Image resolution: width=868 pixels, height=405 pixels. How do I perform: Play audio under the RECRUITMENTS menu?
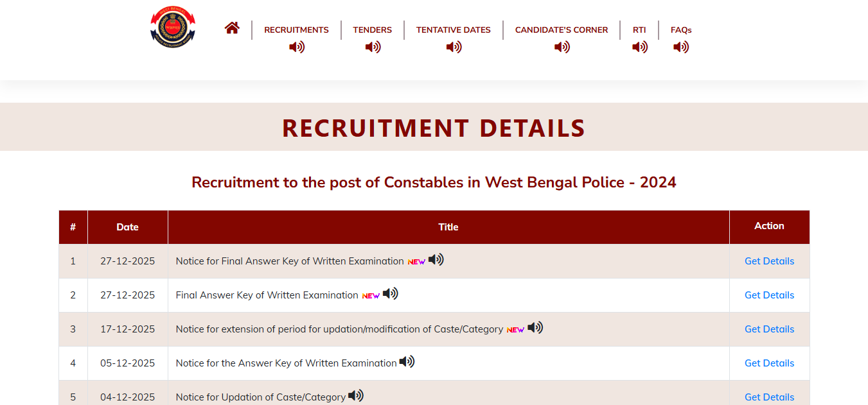pos(296,47)
